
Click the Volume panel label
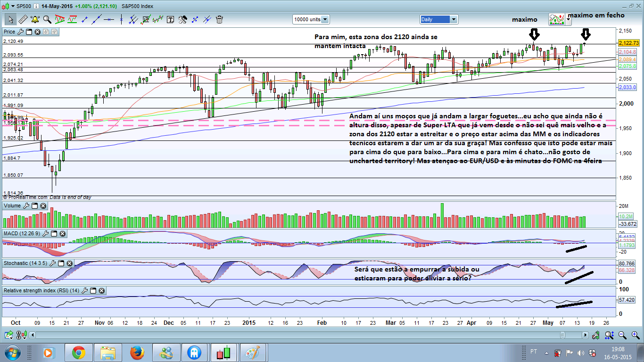click(x=12, y=206)
